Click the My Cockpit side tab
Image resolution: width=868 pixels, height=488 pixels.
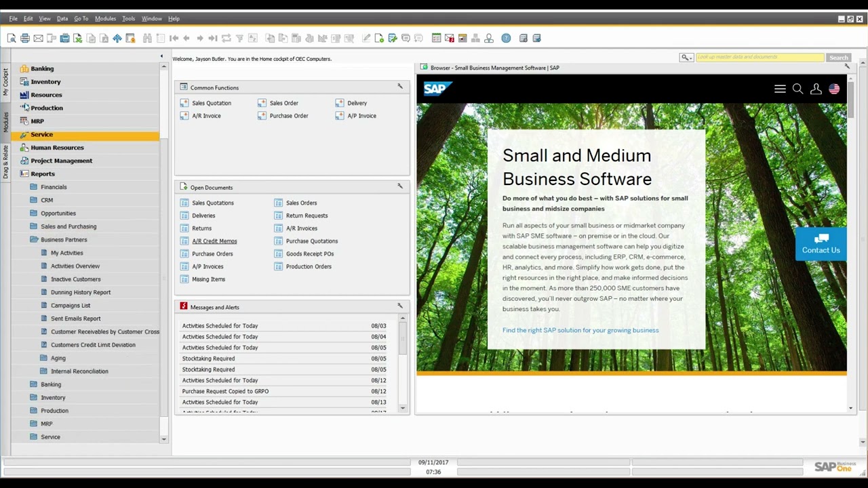[5, 82]
